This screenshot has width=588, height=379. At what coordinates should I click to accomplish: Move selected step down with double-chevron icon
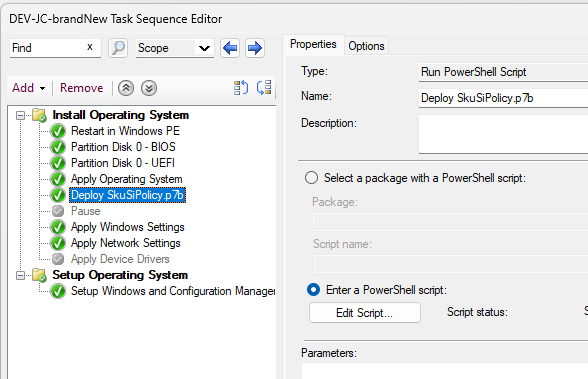click(x=149, y=88)
